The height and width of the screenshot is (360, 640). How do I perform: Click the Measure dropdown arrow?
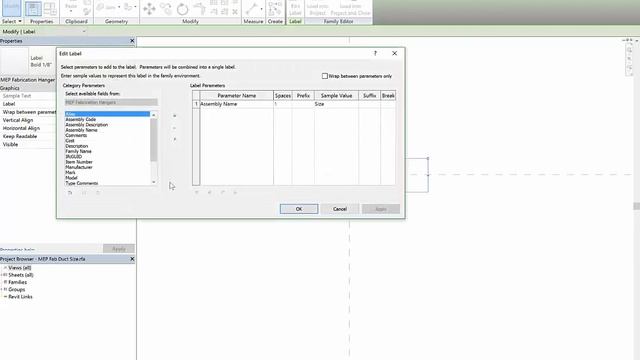pyautogui.click(x=261, y=9)
